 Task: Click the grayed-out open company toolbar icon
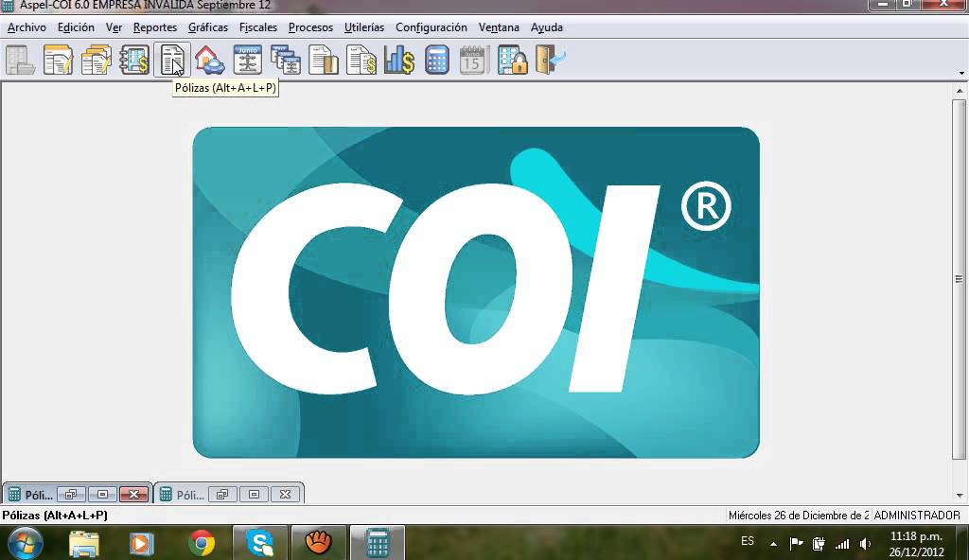20,60
